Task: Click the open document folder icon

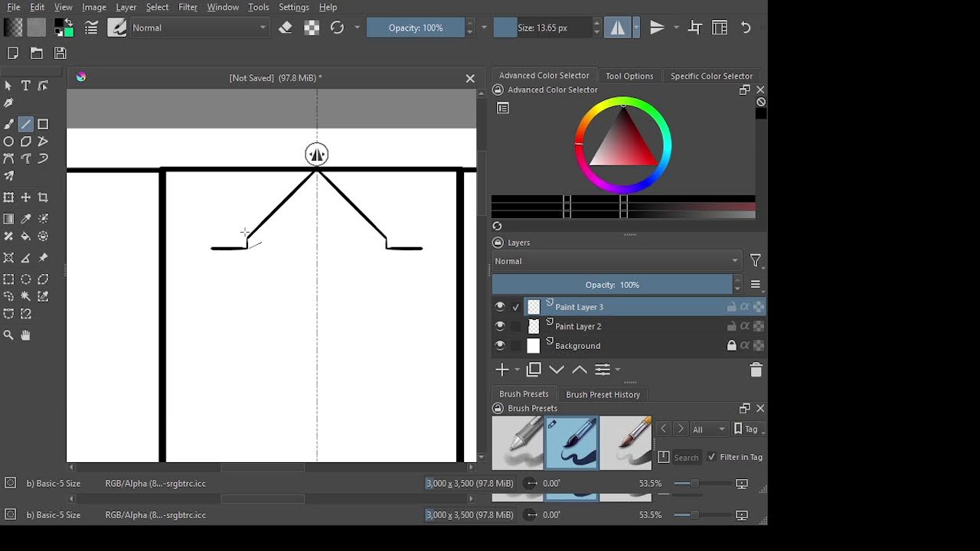Action: pyautogui.click(x=37, y=54)
